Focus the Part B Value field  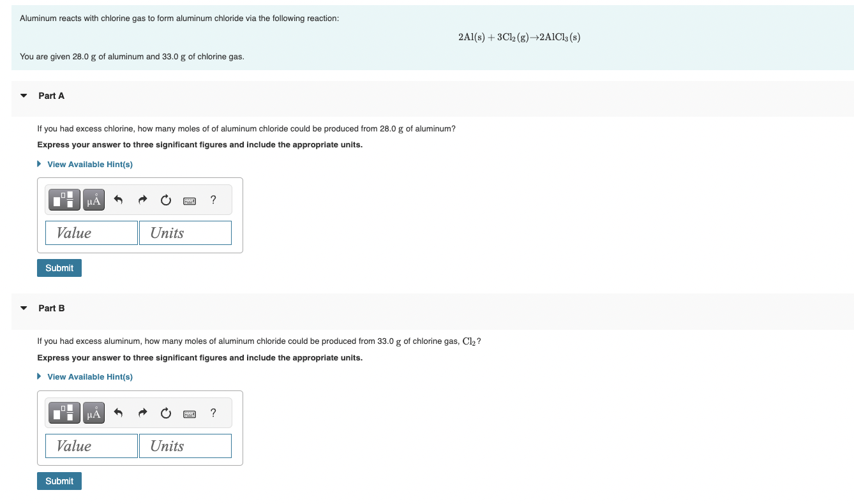click(91, 446)
